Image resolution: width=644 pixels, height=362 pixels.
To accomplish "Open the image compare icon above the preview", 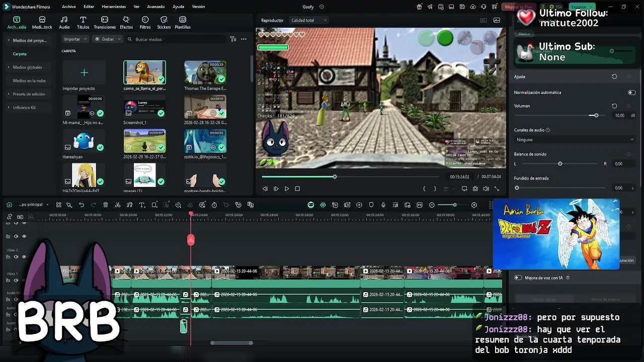I will tap(497, 20).
